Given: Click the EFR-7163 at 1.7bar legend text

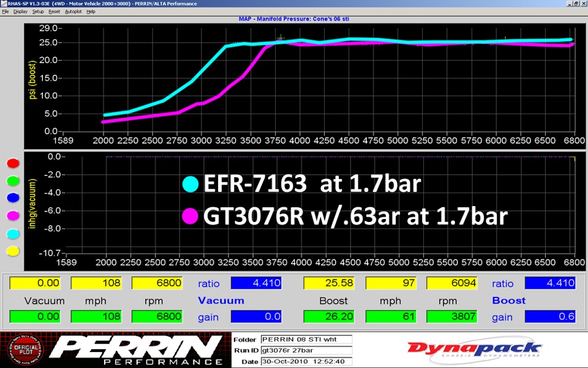Looking at the screenshot, I should 312,183.
